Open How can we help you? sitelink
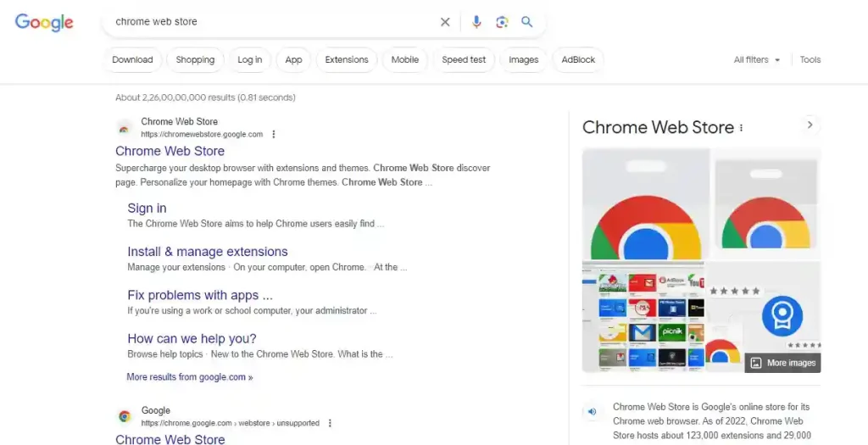This screenshot has width=868, height=445. (192, 339)
